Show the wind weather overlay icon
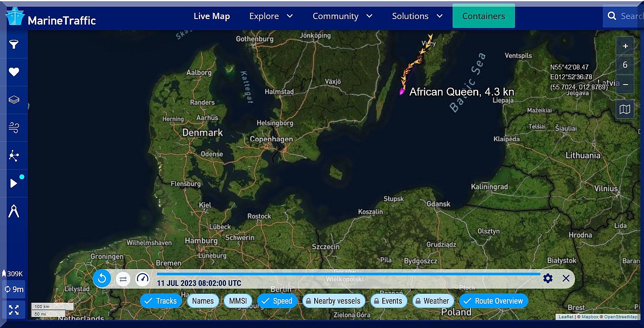644x328 pixels. [14, 128]
